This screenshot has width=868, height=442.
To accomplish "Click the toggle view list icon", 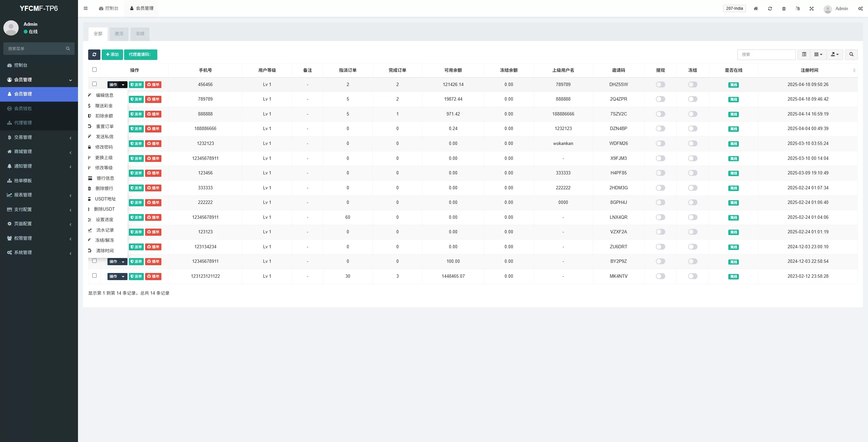I will click(x=804, y=55).
